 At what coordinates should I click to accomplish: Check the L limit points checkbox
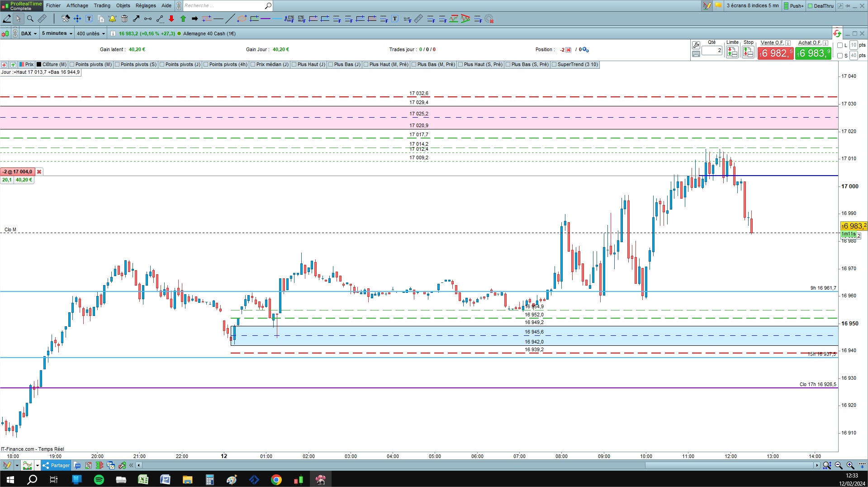[840, 45]
